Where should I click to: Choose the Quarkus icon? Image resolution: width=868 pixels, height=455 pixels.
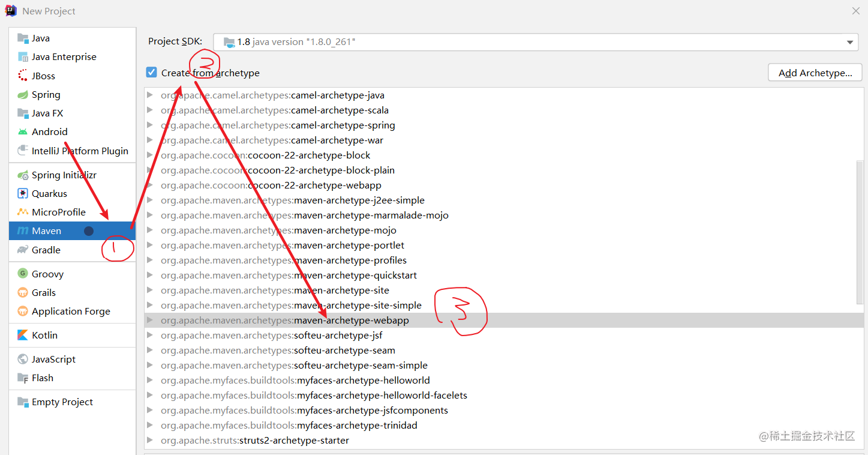23,194
